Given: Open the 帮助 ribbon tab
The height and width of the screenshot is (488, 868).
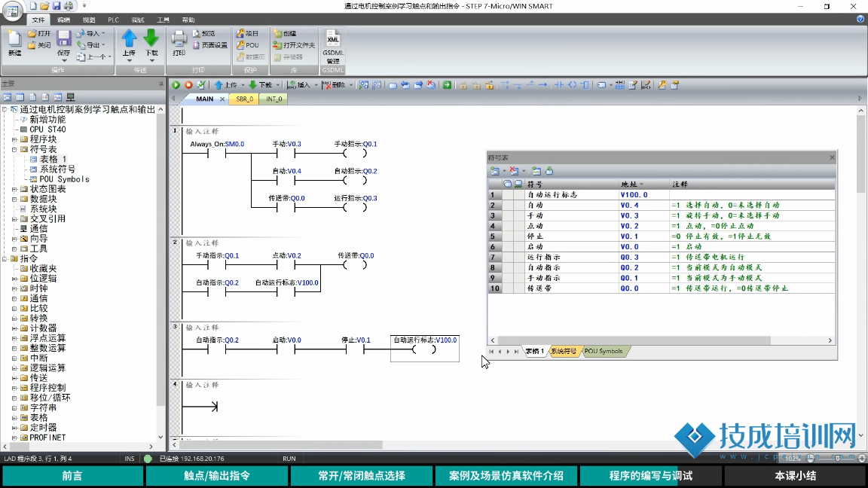Looking at the screenshot, I should click(188, 20).
